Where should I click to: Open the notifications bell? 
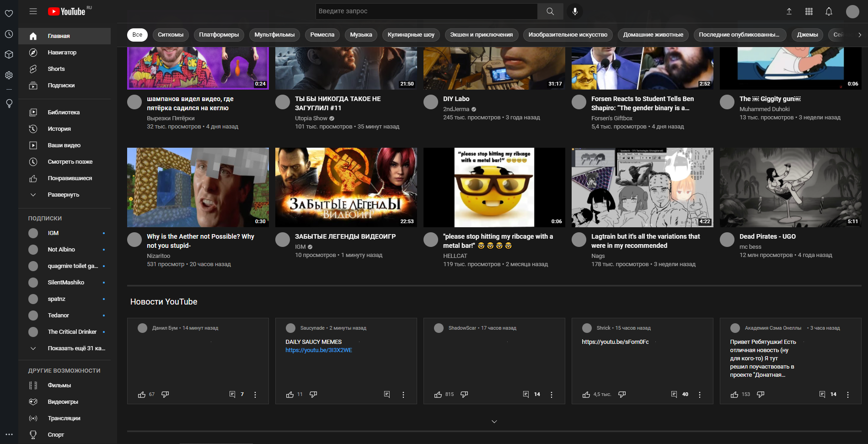[x=829, y=11]
